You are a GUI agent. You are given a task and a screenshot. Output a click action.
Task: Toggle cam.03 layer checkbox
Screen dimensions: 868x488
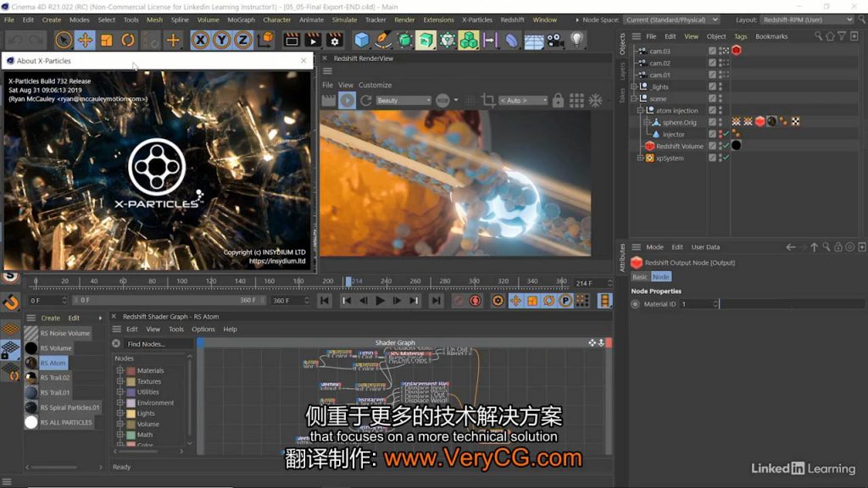(712, 51)
